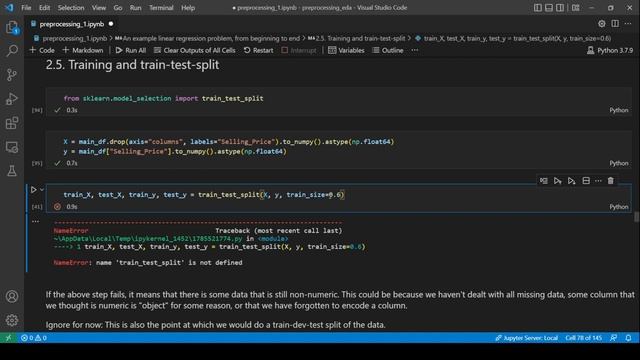Open more cell actions ellipsis
The width and height of the screenshot is (640, 360).
tap(598, 181)
